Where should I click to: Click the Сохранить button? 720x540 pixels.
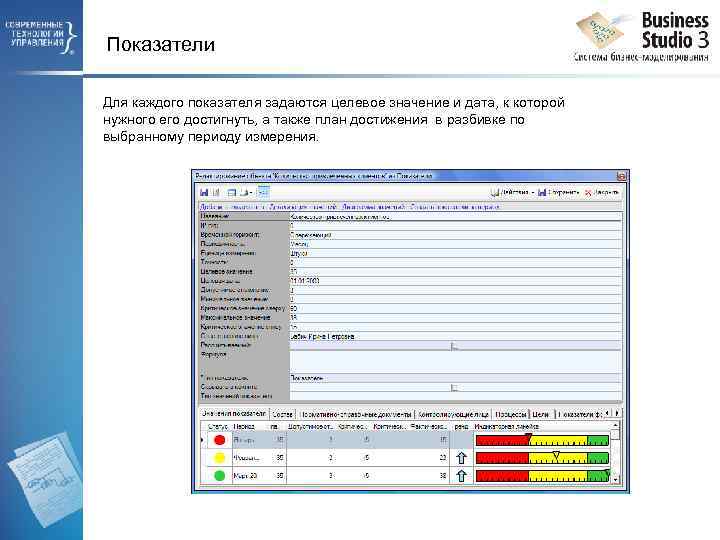558,192
